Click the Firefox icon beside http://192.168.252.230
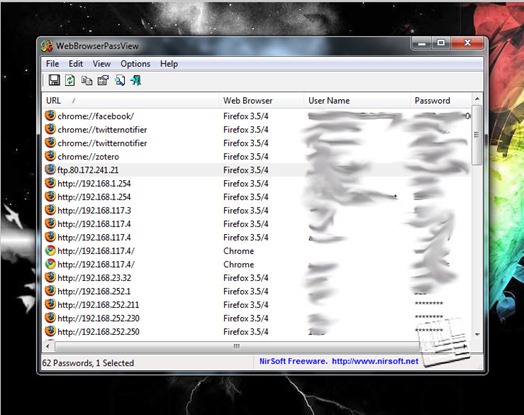Screen dimensions: 524x415 [50, 318]
